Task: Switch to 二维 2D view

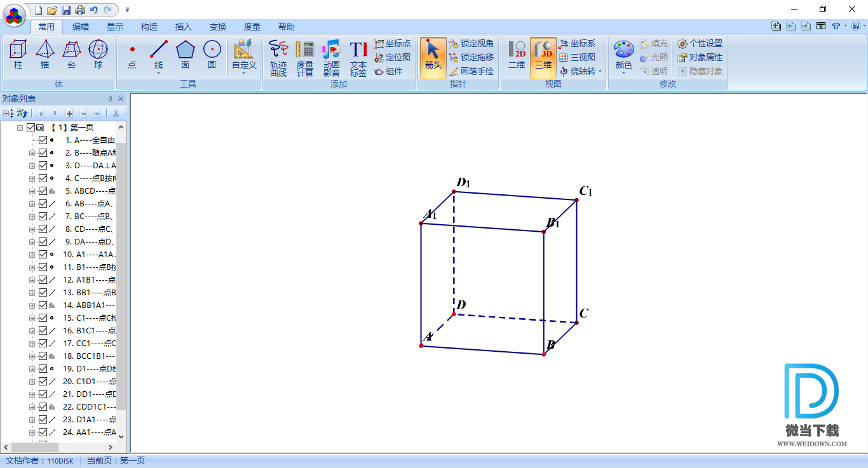Action: click(x=517, y=54)
